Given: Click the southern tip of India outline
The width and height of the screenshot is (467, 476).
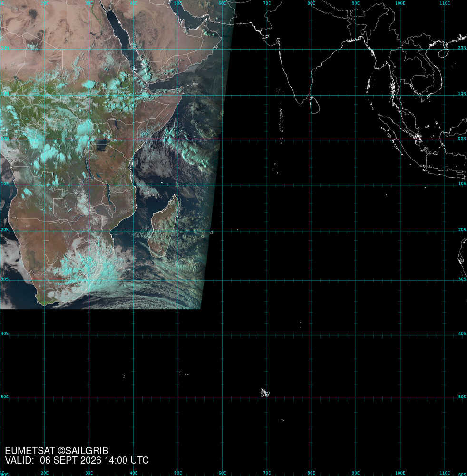Looking at the screenshot, I should coord(301,103).
